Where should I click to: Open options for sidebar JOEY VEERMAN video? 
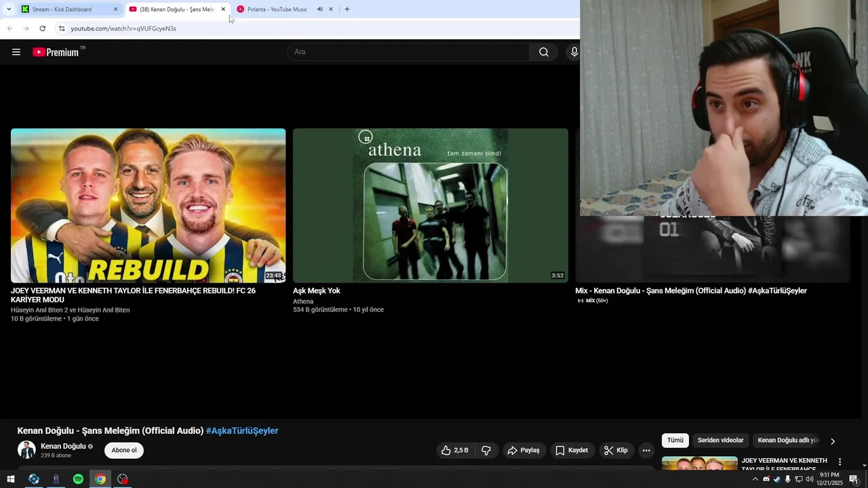click(840, 462)
